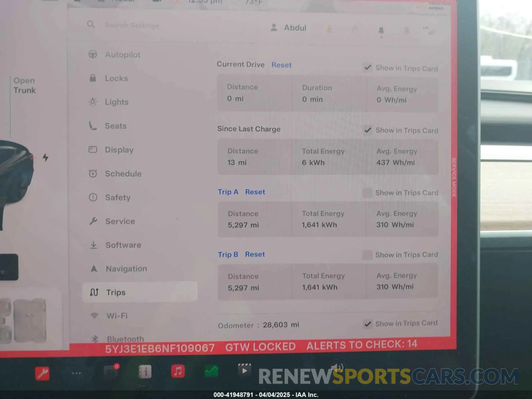Open the Abdul driver profile

(288, 28)
